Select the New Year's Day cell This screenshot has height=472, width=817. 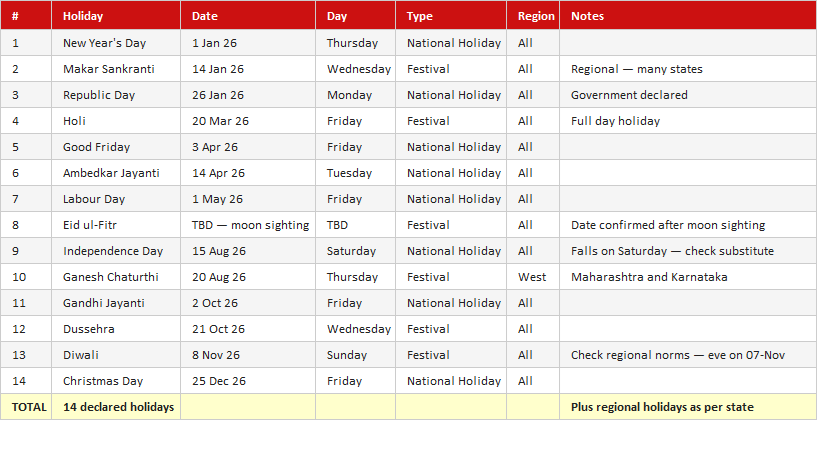(116, 43)
